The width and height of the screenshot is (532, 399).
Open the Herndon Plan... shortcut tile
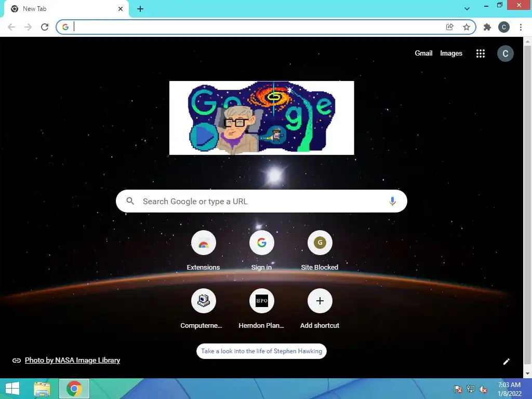[x=262, y=309]
